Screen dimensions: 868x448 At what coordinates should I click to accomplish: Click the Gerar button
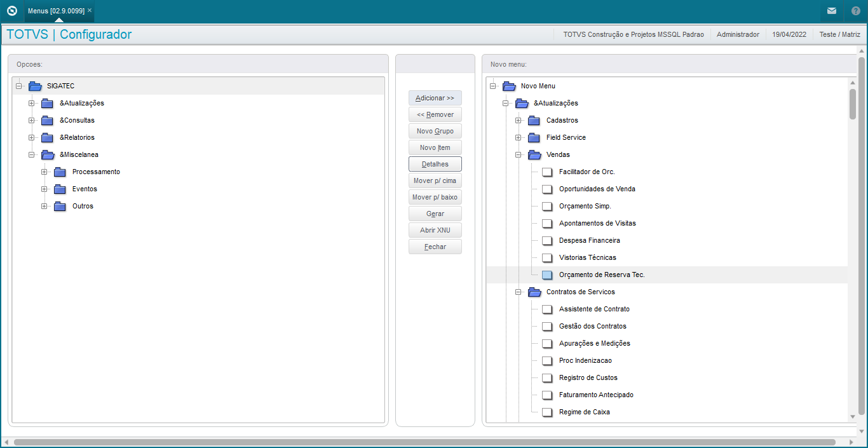(435, 214)
